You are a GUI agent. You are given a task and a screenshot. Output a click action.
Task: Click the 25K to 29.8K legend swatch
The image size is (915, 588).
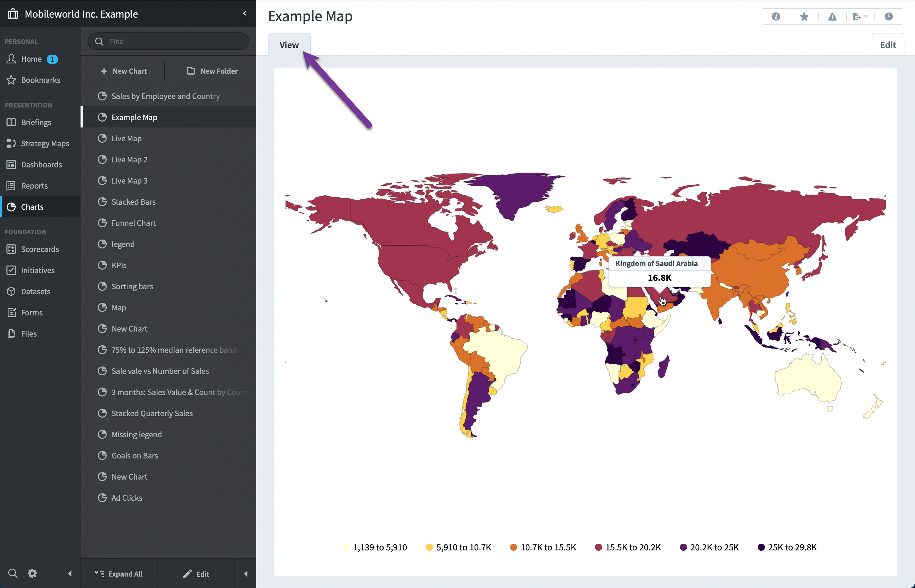point(761,547)
